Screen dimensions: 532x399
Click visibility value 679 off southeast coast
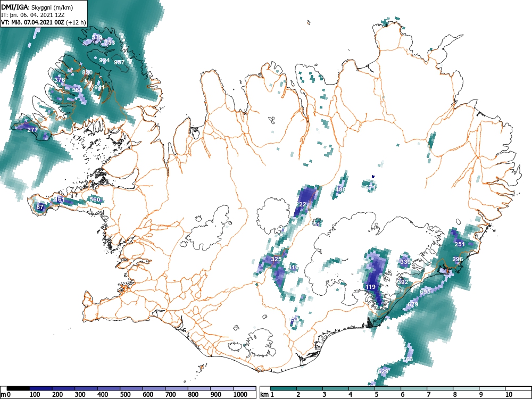click(413, 304)
